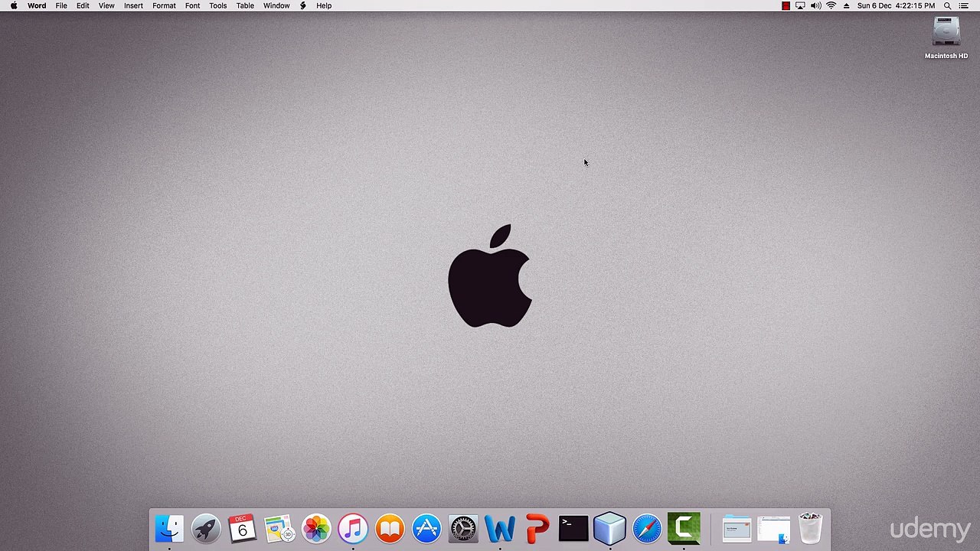This screenshot has height=551, width=980.
Task: Open the Macintosh HD drive icon
Action: click(x=946, y=32)
